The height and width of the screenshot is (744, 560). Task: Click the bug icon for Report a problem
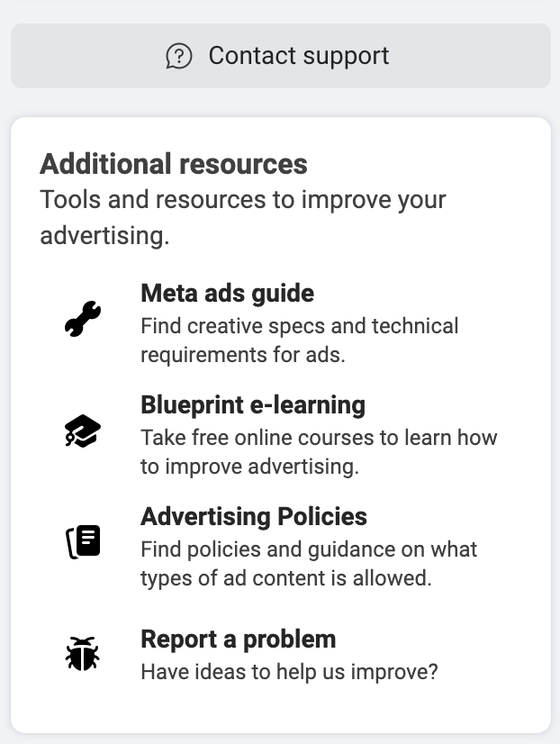pyautogui.click(x=83, y=653)
